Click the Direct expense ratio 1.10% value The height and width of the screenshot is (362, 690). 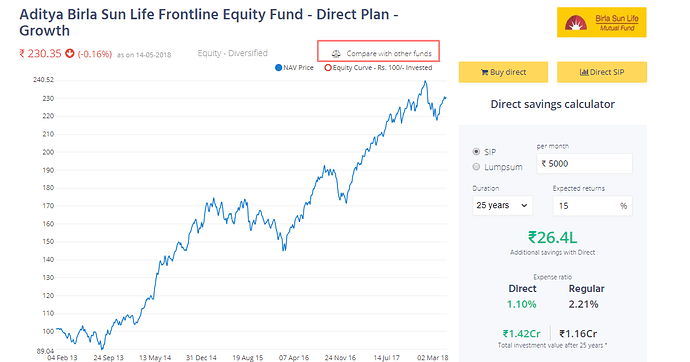521,304
